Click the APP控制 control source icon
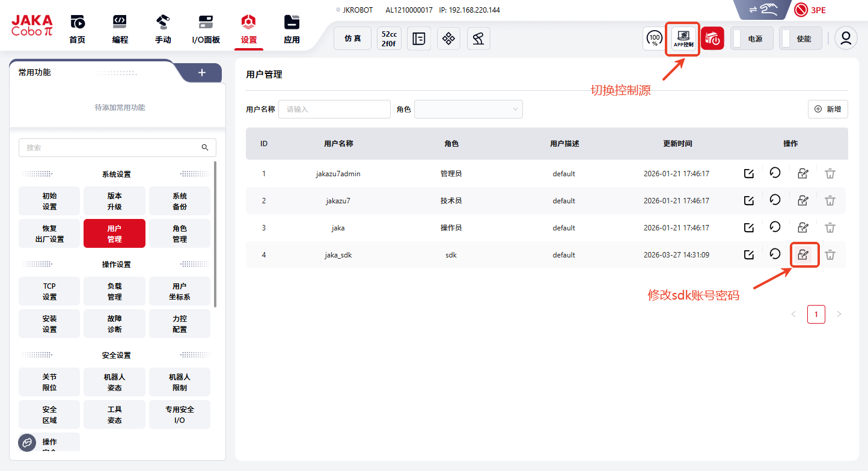This screenshot has height=471, width=868. click(683, 39)
